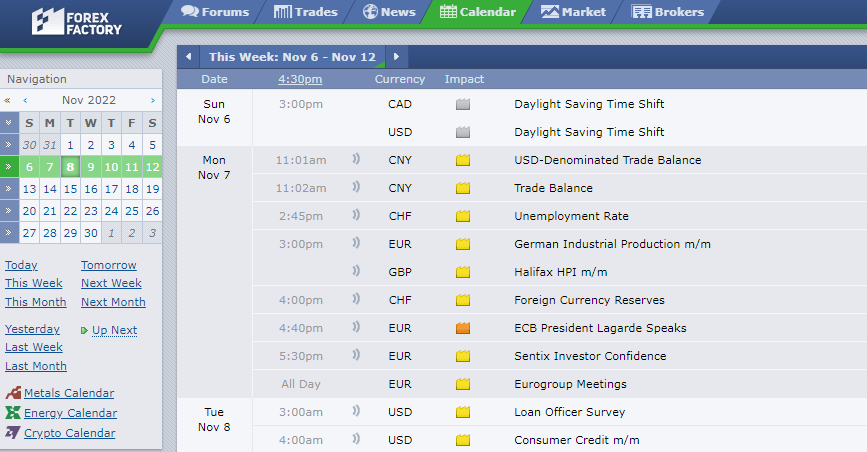Toggle alert icon for 11:02am Trade Balance

(x=356, y=187)
